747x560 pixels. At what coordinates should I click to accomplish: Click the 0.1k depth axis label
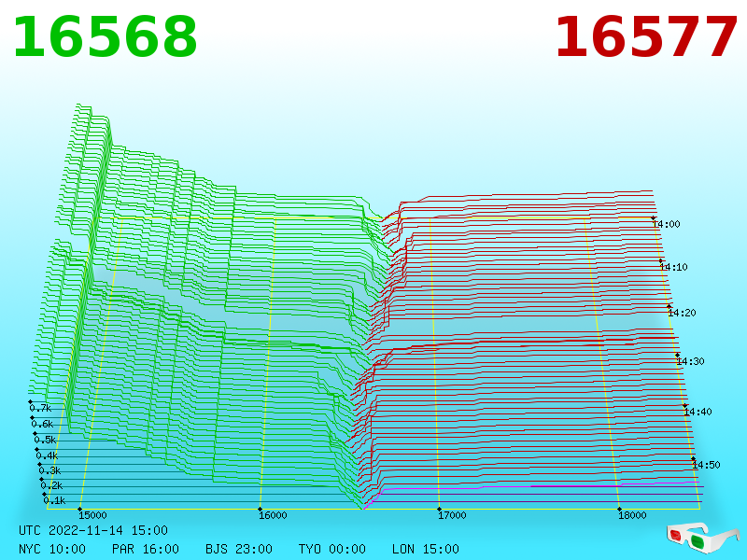pos(54,500)
